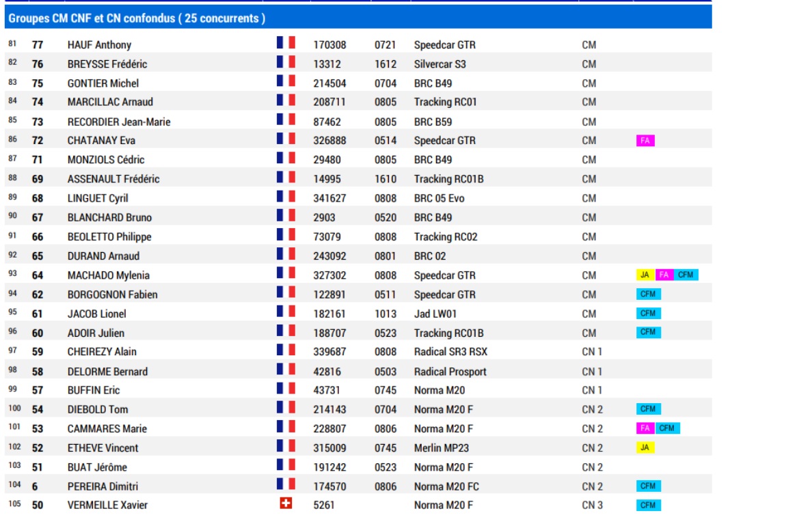Click the yellow JA badge for MACHADO Mylenia
This screenshot has width=812, height=524.
click(x=645, y=275)
